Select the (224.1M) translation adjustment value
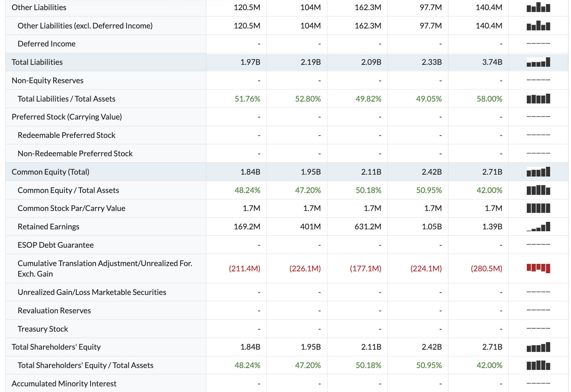This screenshot has width=571, height=392. 426,268
